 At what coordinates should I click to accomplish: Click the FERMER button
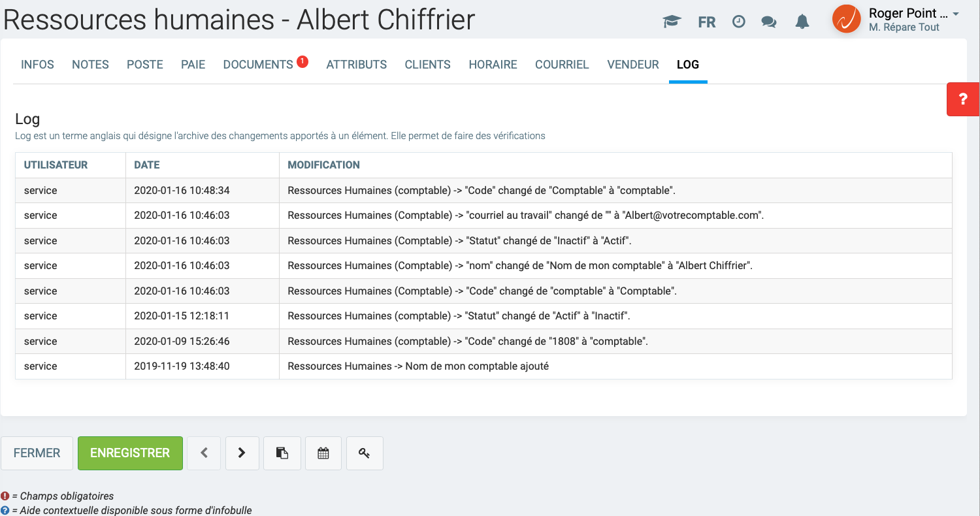(37, 453)
